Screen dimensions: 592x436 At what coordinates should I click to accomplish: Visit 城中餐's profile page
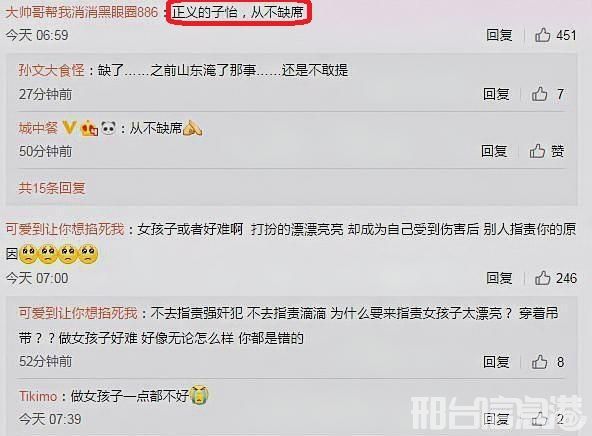pos(38,128)
